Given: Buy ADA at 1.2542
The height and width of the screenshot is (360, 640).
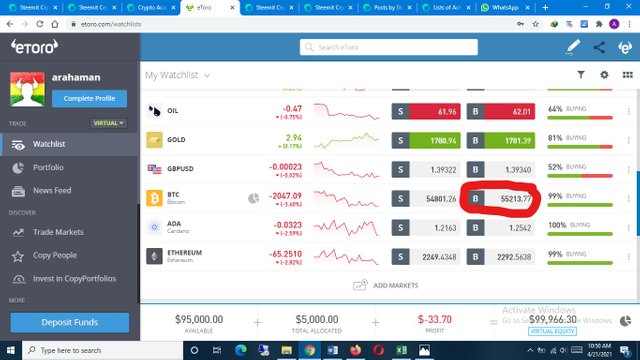Looking at the screenshot, I should coord(501,228).
